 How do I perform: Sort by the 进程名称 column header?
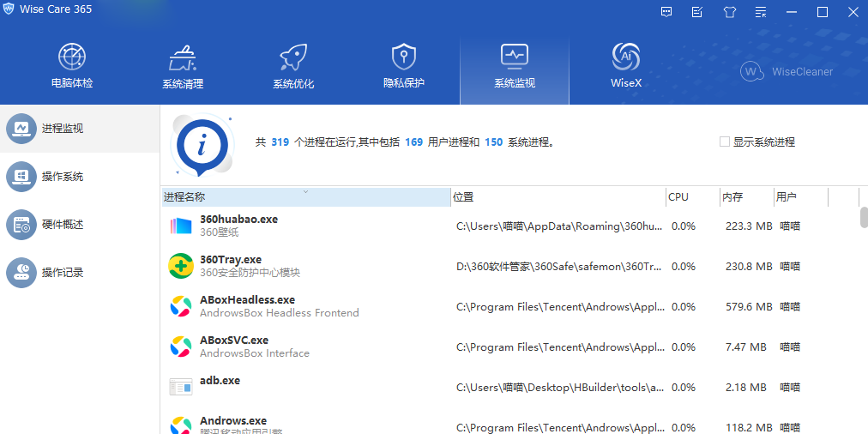pyautogui.click(x=306, y=197)
